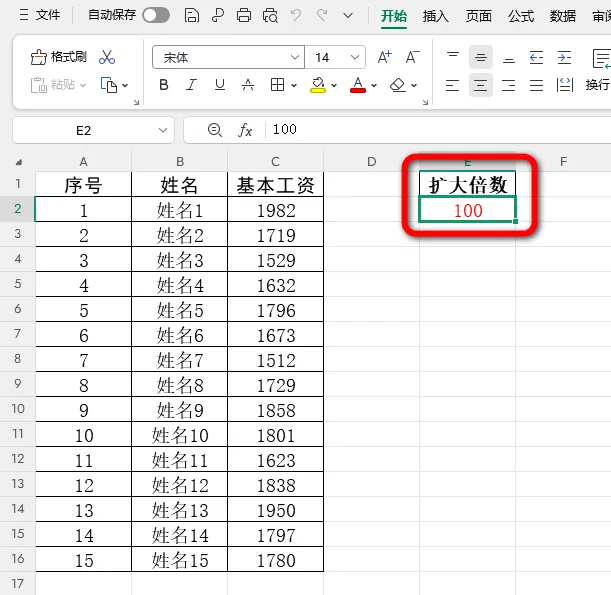Switch to the 开始 tab
Image resolution: width=611 pixels, height=595 pixels.
point(394,16)
